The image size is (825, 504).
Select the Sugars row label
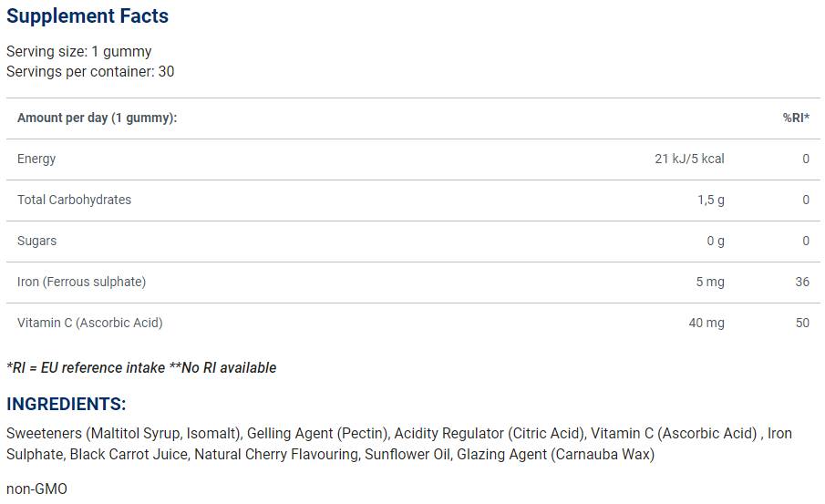(36, 241)
